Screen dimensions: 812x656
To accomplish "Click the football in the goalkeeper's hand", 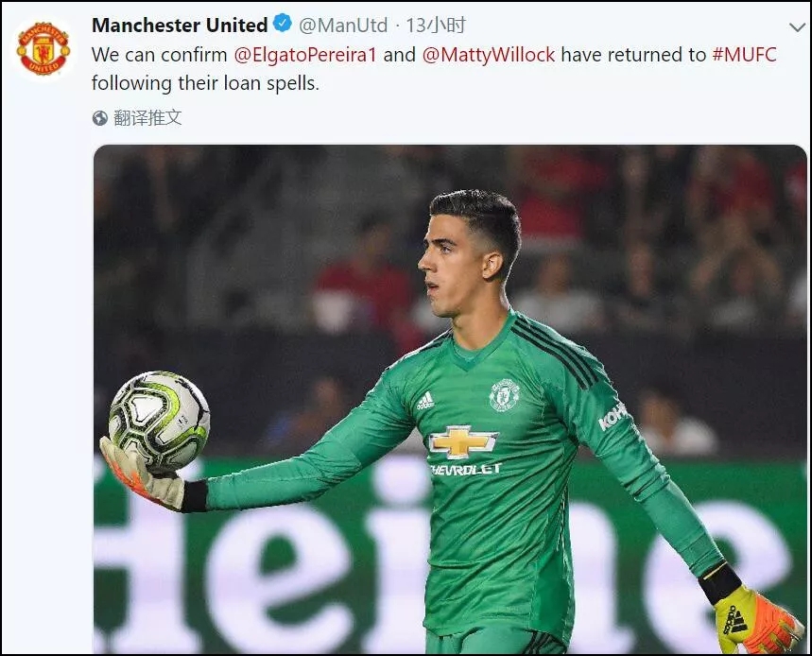I will [x=160, y=421].
